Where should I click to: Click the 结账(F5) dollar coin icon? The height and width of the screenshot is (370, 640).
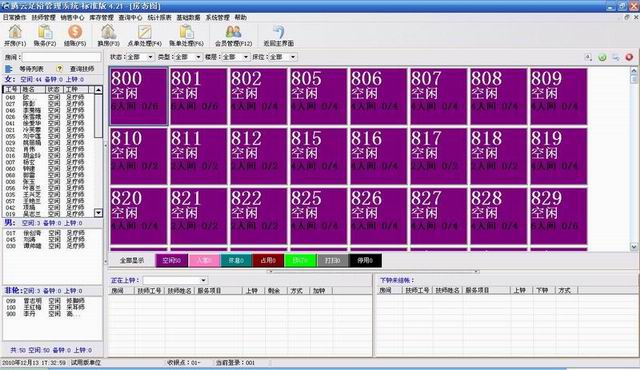point(75,32)
